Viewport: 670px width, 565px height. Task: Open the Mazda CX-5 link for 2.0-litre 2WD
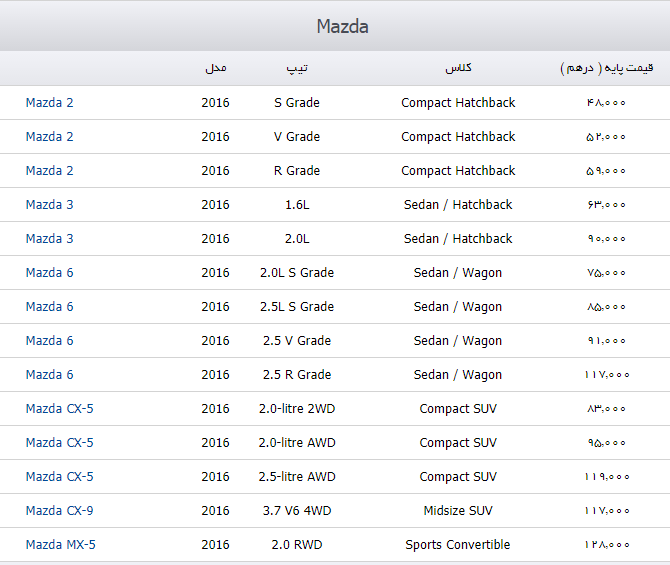pyautogui.click(x=59, y=409)
